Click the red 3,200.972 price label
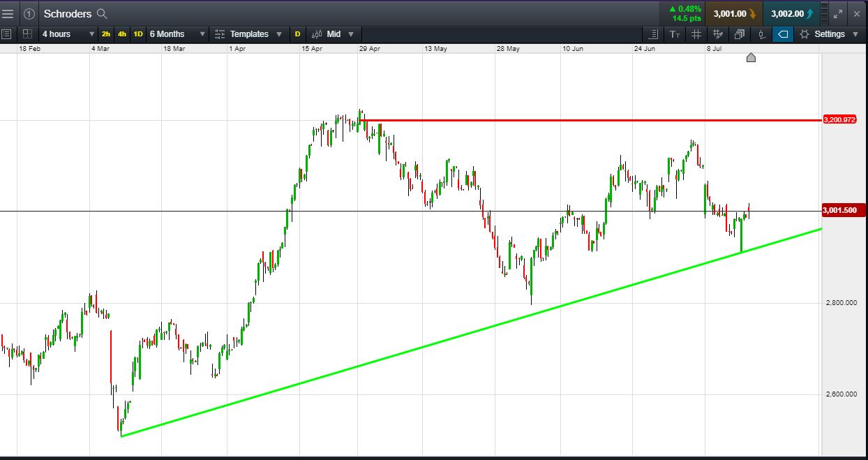The width and height of the screenshot is (868, 460). pyautogui.click(x=839, y=119)
